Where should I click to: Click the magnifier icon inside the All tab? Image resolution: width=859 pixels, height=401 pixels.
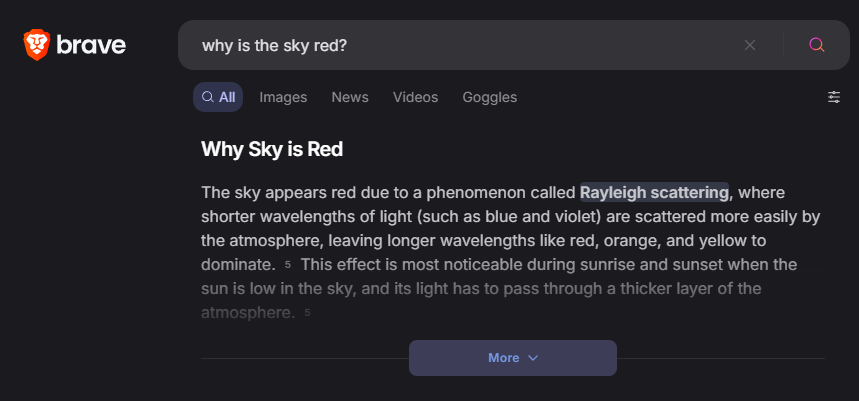click(x=208, y=97)
